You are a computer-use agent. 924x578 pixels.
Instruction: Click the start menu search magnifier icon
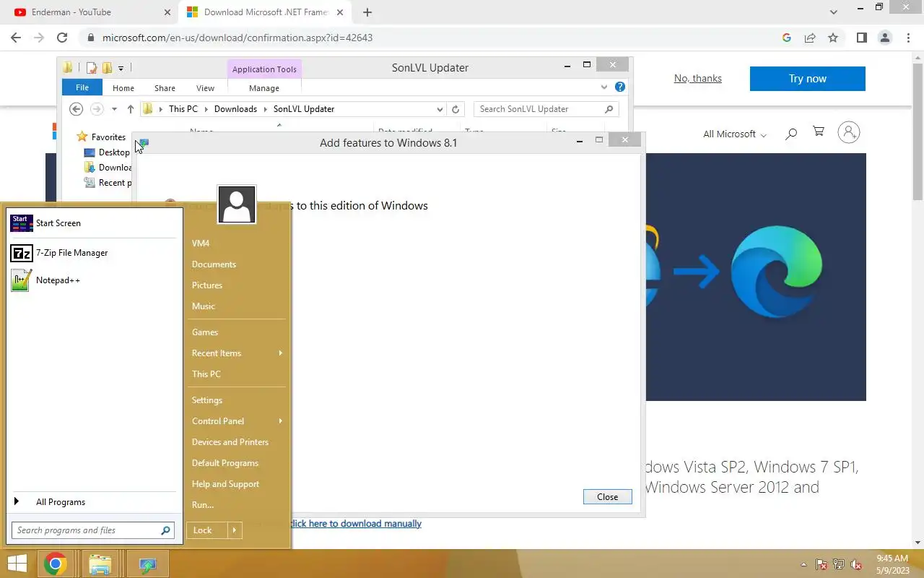[x=166, y=530]
